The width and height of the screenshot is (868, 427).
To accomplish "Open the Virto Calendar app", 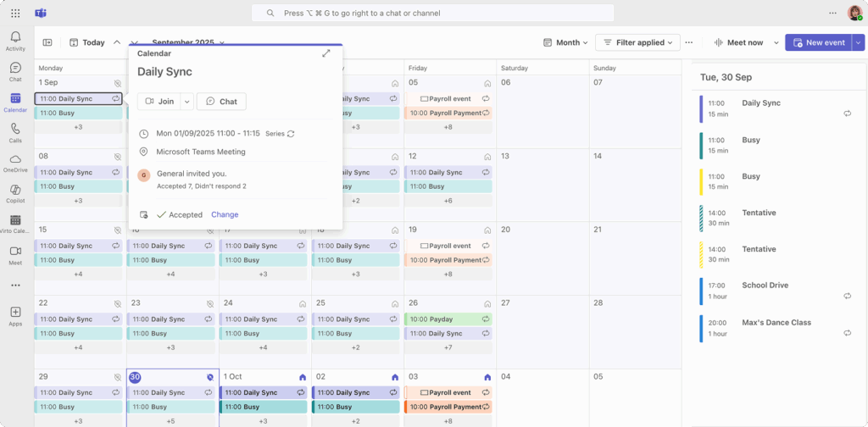I will pos(15,224).
